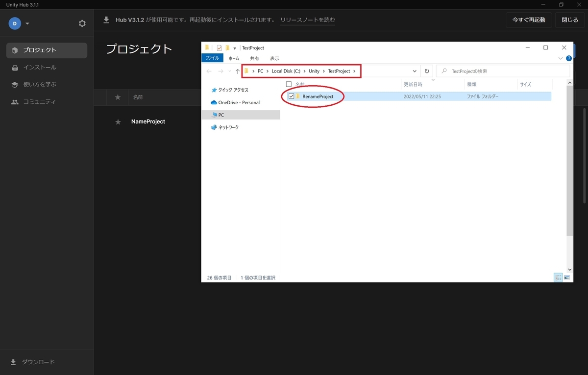
Task: Click the Explorer forward arrow
Action: click(220, 71)
